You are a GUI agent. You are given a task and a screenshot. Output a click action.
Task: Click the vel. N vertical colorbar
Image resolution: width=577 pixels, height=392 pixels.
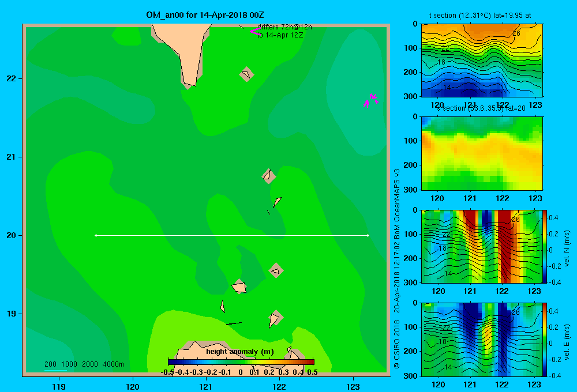(545, 246)
